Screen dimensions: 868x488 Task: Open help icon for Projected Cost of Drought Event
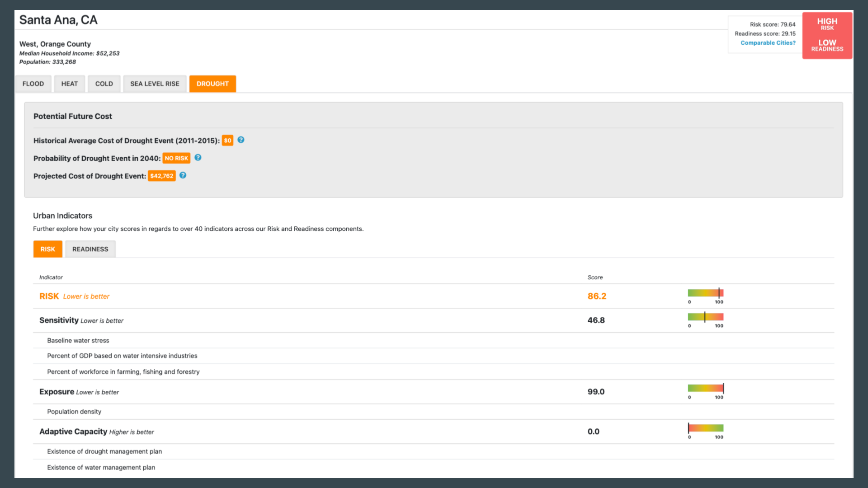click(183, 175)
